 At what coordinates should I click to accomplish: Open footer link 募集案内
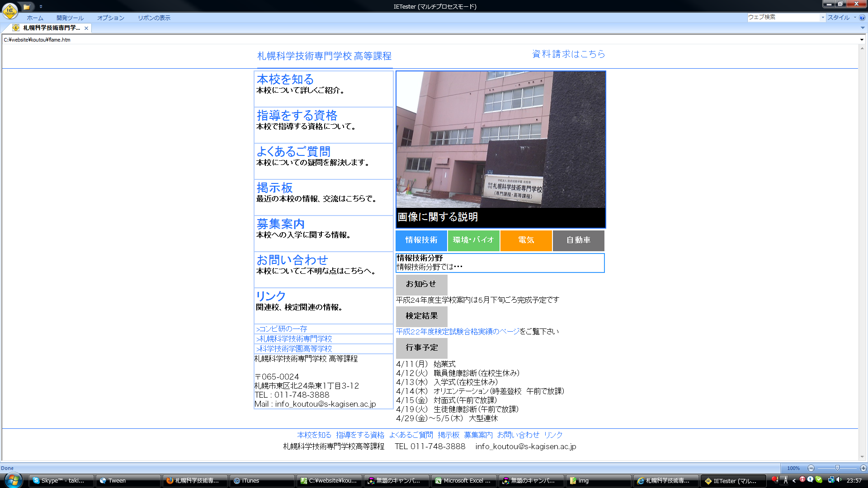[478, 435]
